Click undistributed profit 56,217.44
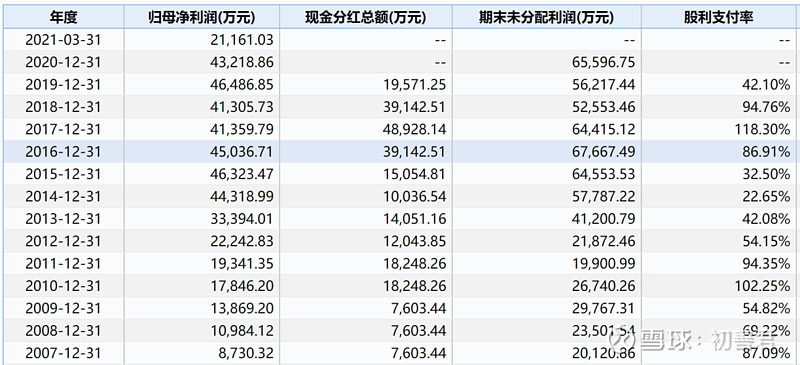 coord(604,85)
